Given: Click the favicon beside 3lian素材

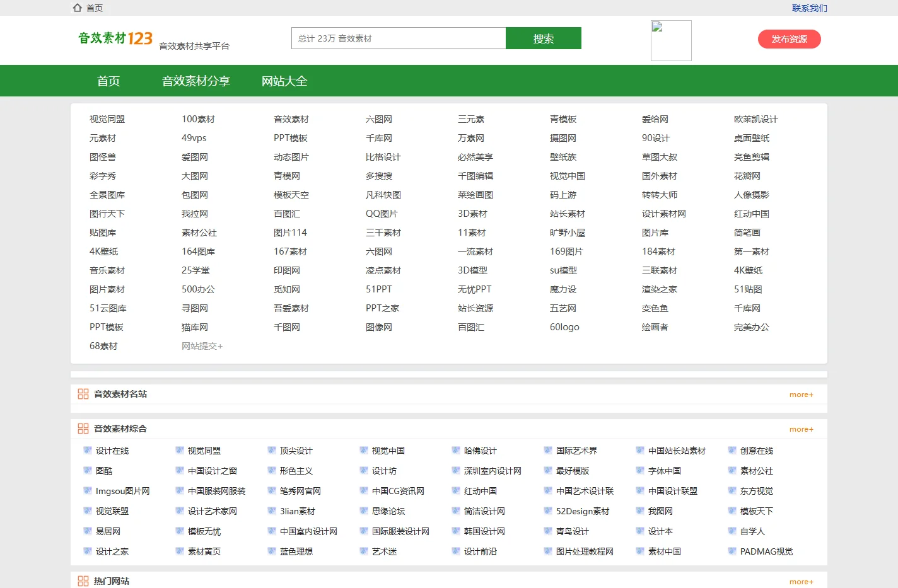Looking at the screenshot, I should pos(272,510).
